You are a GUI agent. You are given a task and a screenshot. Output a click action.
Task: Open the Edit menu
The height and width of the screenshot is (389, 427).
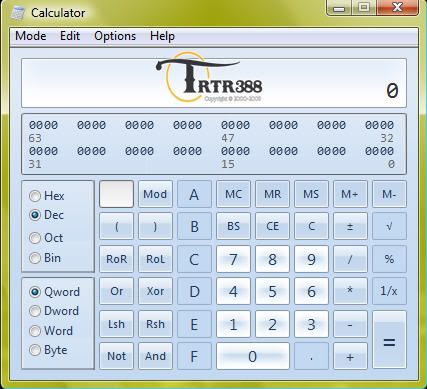pos(70,36)
